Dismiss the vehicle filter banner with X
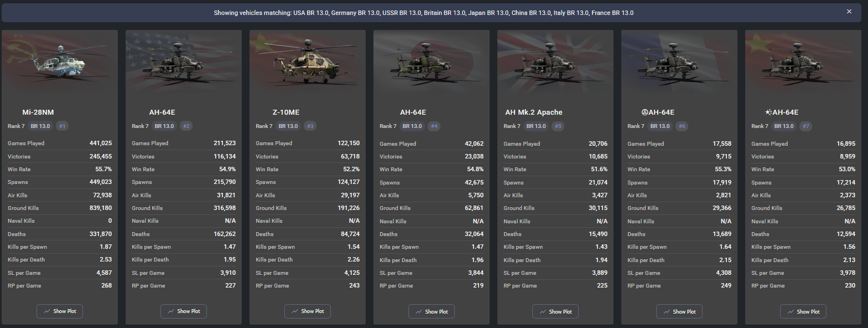 [849, 12]
